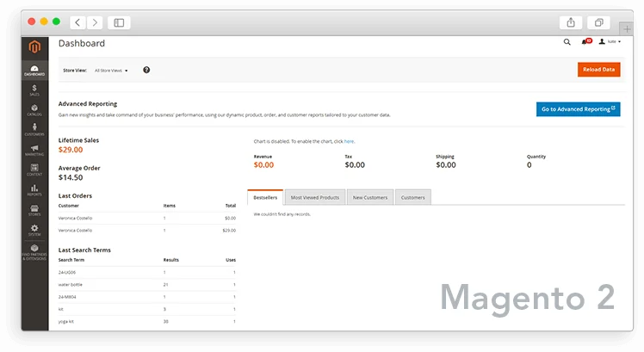644x352 pixels.
Task: Click the 'here' link to enable chart
Action: [x=349, y=141]
